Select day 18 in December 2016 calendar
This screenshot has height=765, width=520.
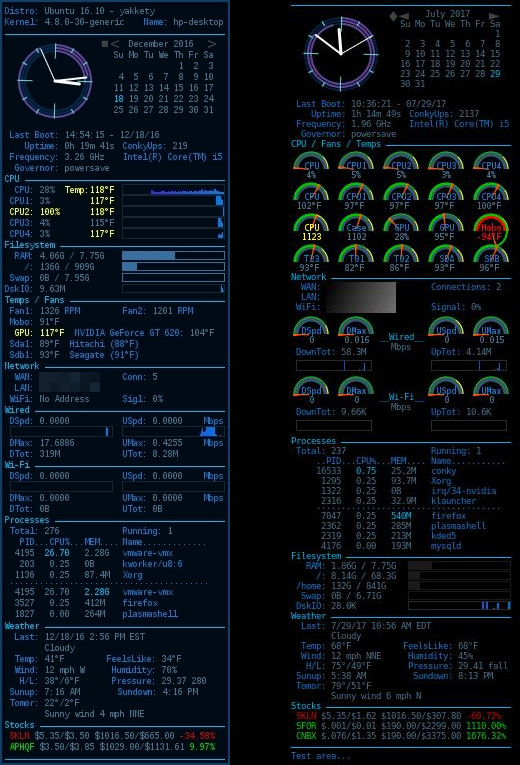coord(119,99)
